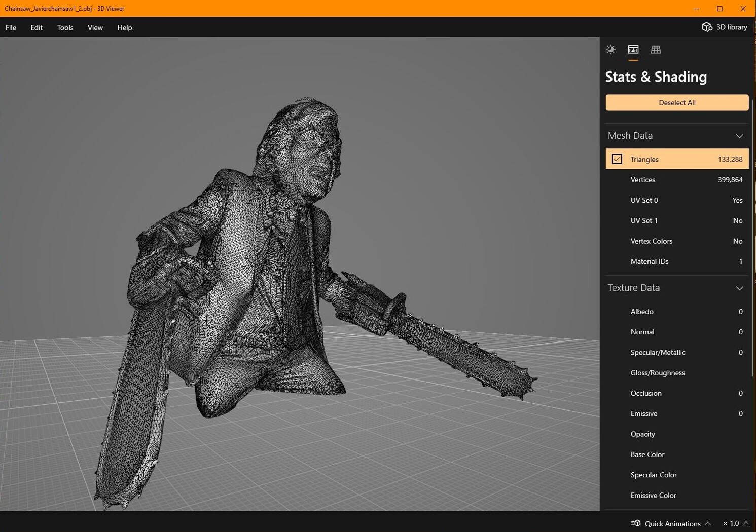Viewport: 756px width, 532px height.
Task: Select the Material IDs row
Action: pos(677,261)
